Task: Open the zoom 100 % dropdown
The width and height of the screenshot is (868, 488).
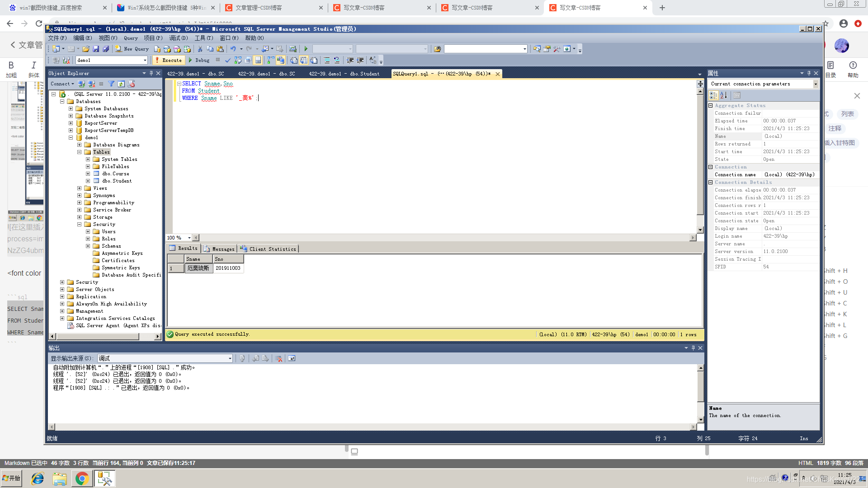Action: (x=189, y=238)
